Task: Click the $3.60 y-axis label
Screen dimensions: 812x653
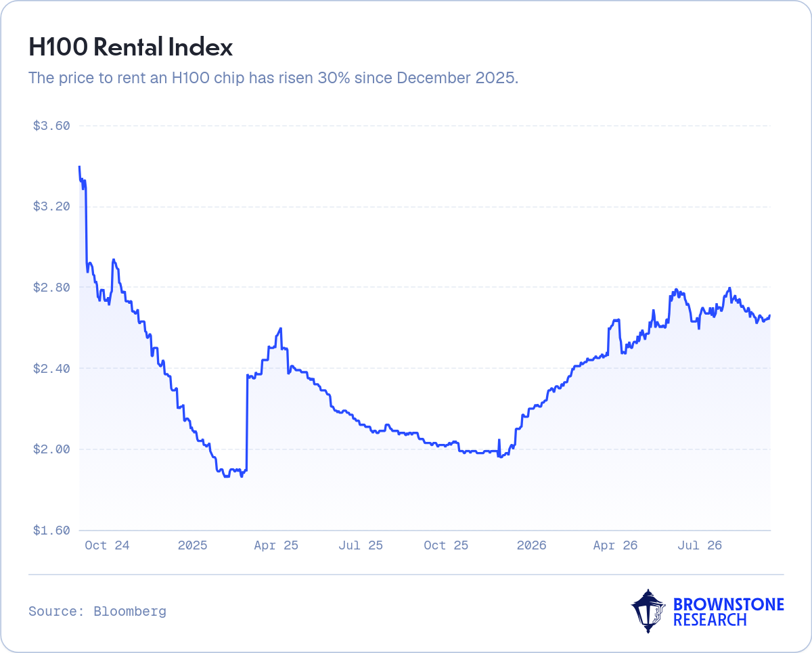Action: coord(51,126)
